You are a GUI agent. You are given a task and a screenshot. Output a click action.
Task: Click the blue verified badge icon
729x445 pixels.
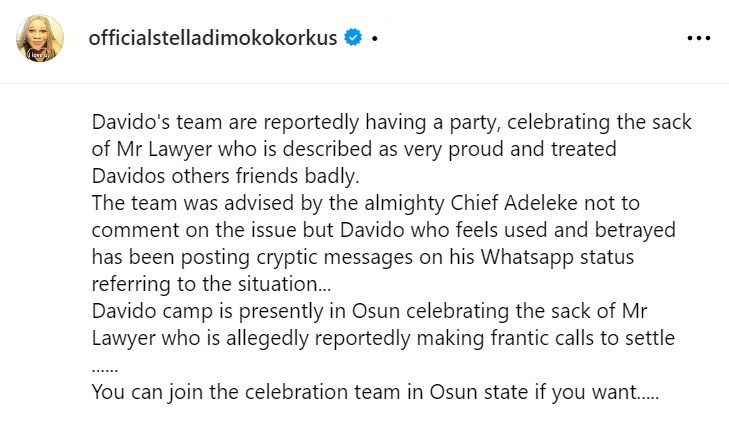[352, 38]
